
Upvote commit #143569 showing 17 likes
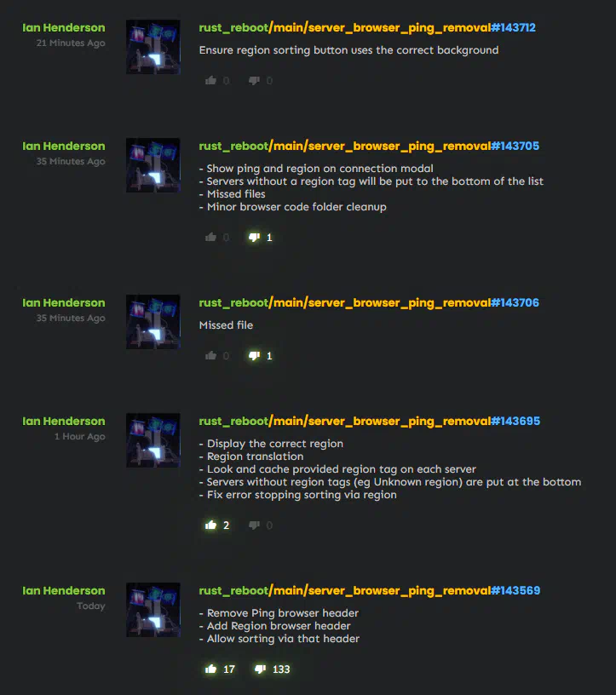[210, 669]
